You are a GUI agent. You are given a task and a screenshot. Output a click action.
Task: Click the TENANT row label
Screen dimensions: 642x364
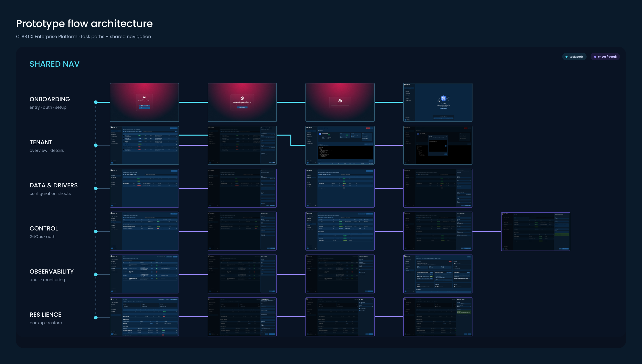click(41, 142)
